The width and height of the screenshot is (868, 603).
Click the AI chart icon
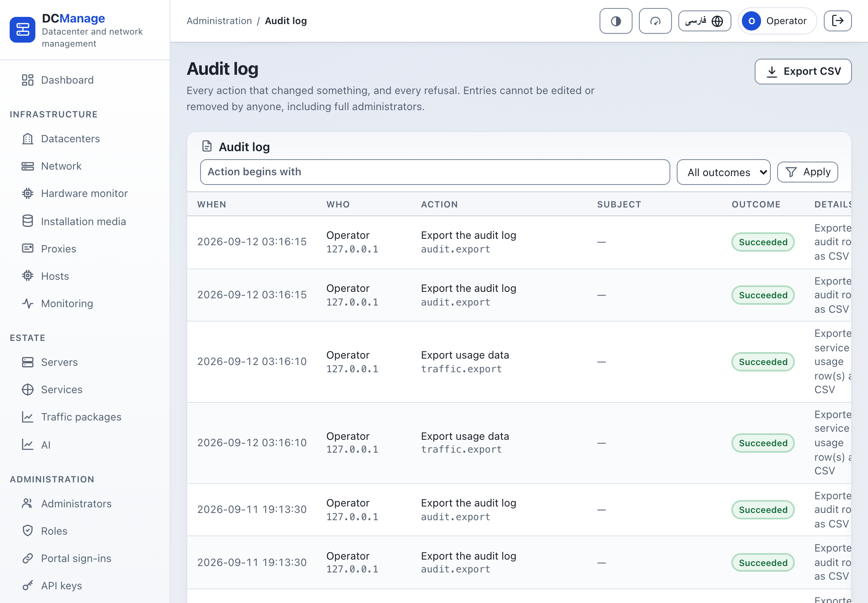pyautogui.click(x=28, y=444)
